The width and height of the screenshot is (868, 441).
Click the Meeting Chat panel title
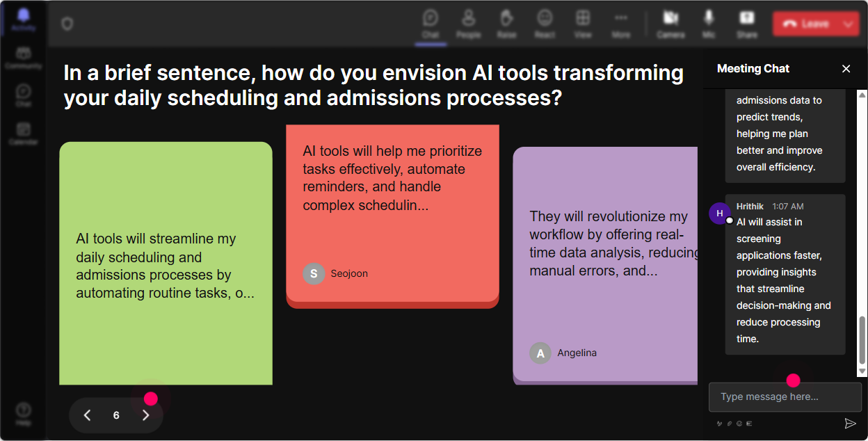click(753, 68)
